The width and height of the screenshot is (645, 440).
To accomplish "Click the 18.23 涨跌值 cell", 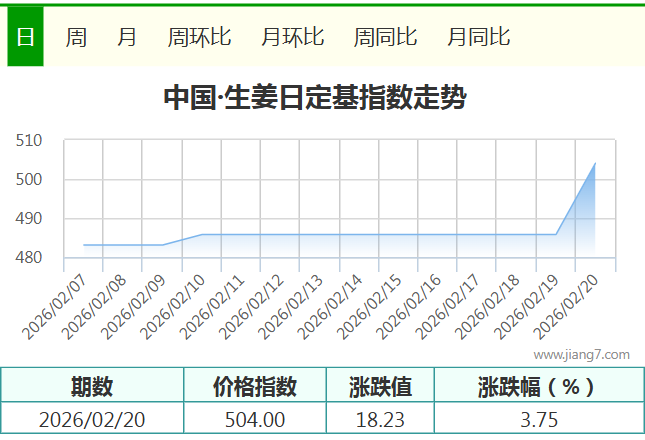I will tap(380, 419).
